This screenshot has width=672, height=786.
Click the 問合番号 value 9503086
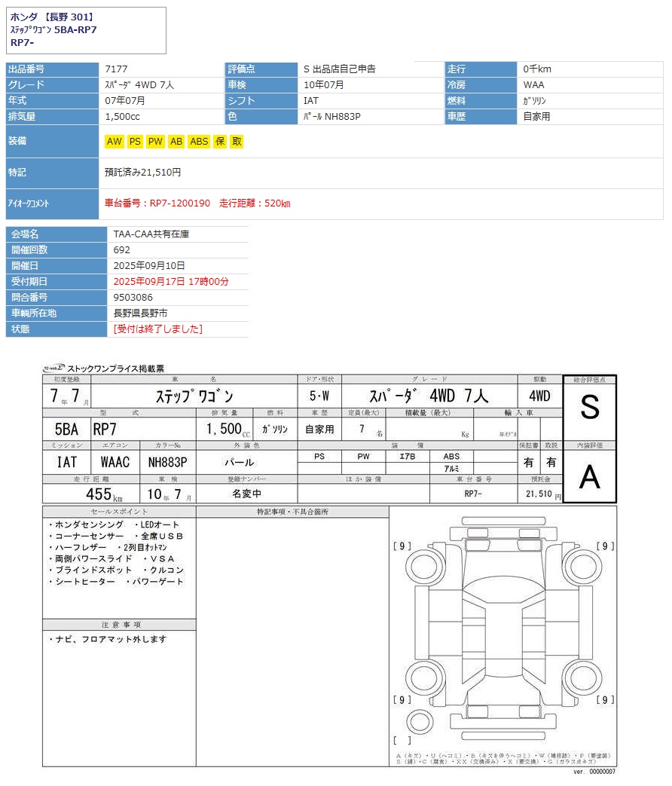[133, 298]
